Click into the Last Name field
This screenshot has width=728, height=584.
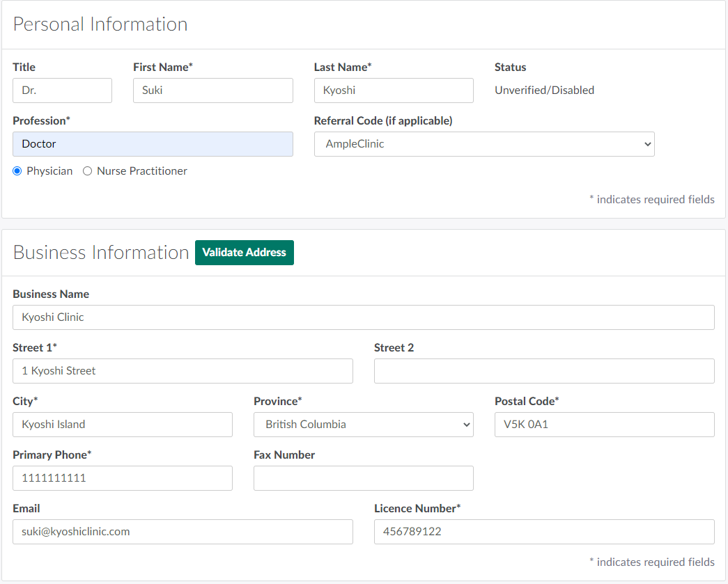tap(393, 90)
